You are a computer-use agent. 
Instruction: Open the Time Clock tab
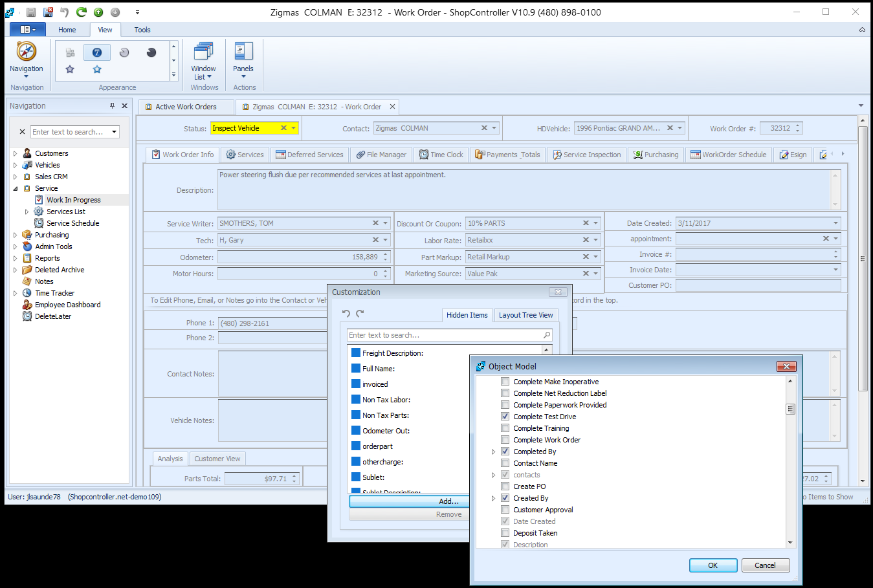[441, 155]
